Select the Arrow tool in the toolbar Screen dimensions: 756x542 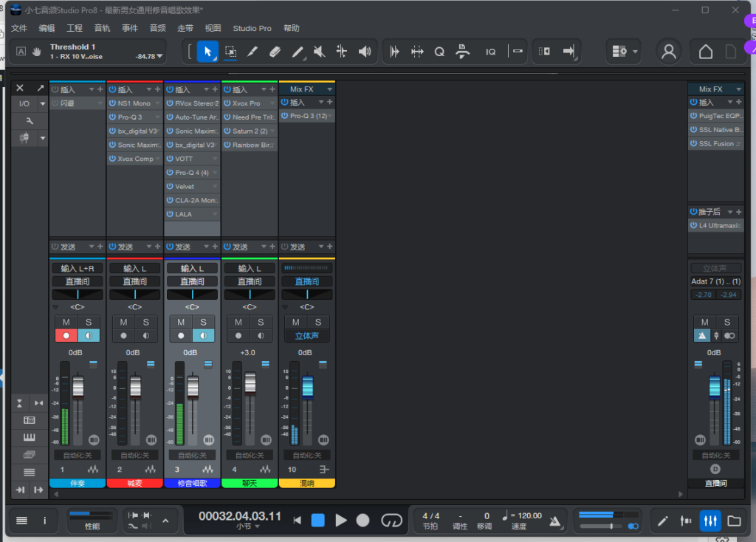(207, 52)
